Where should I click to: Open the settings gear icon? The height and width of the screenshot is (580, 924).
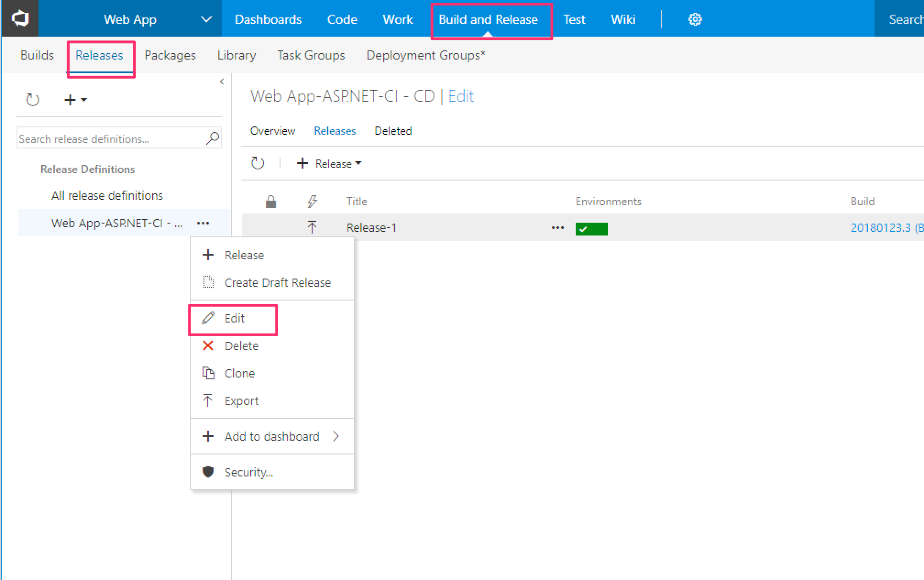[x=695, y=19]
